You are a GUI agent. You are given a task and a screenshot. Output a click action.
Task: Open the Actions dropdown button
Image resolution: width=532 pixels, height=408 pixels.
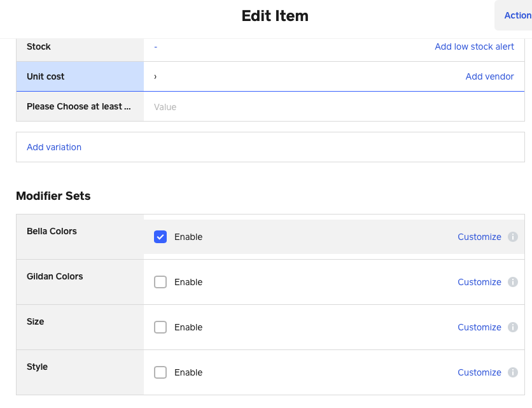[516, 15]
